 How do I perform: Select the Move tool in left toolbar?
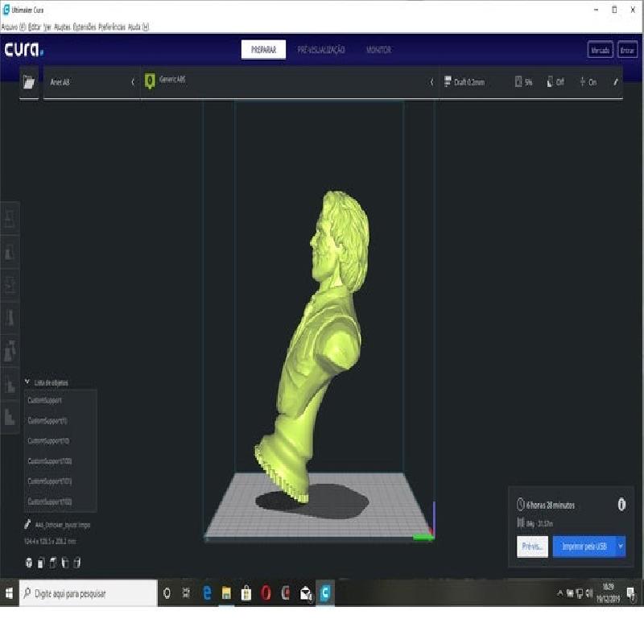10,218
